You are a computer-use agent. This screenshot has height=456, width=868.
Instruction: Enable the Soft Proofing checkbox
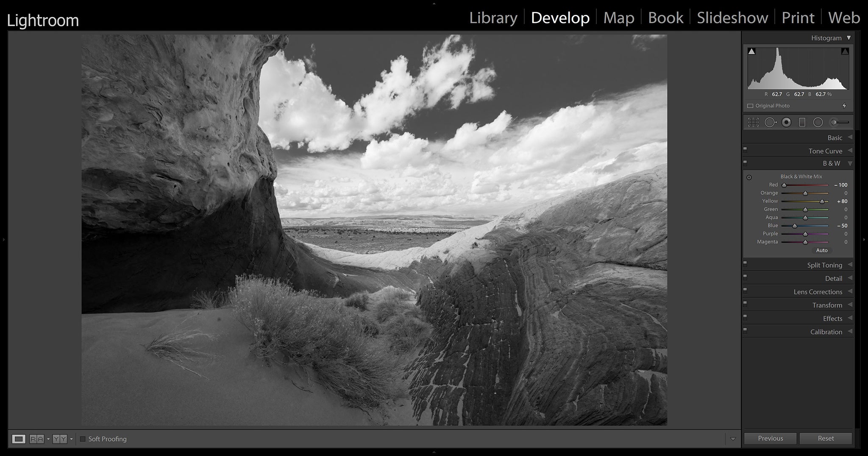pyautogui.click(x=83, y=439)
